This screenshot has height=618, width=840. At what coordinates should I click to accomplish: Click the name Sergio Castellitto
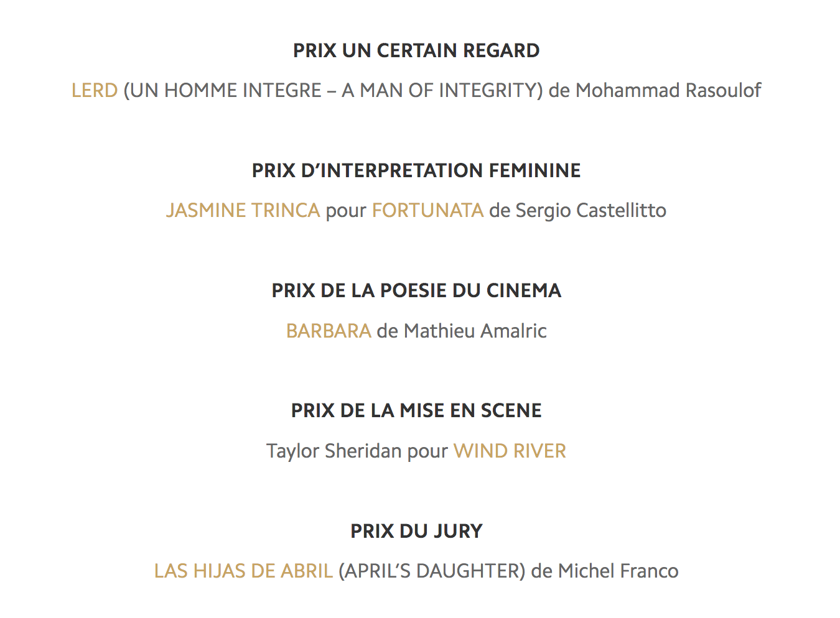point(590,211)
